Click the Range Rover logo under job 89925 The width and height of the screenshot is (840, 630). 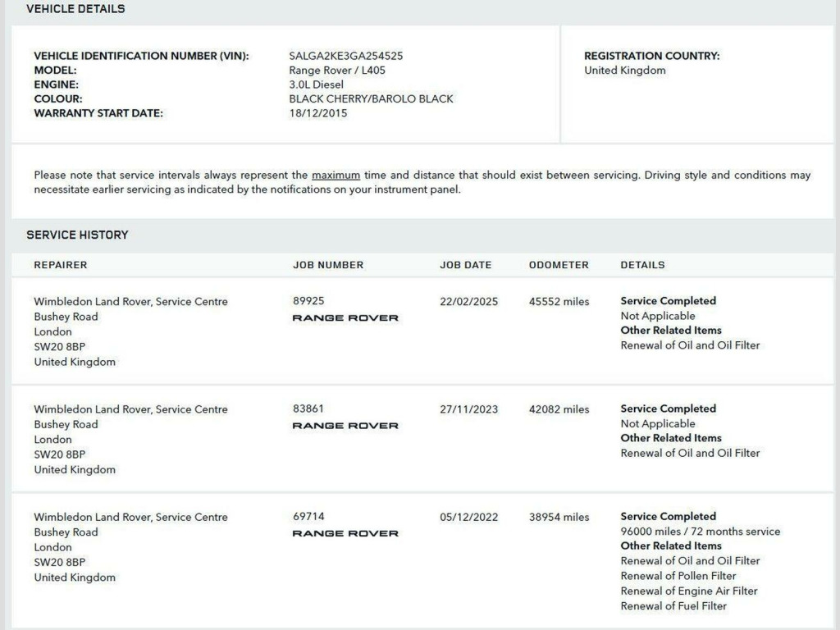point(345,318)
